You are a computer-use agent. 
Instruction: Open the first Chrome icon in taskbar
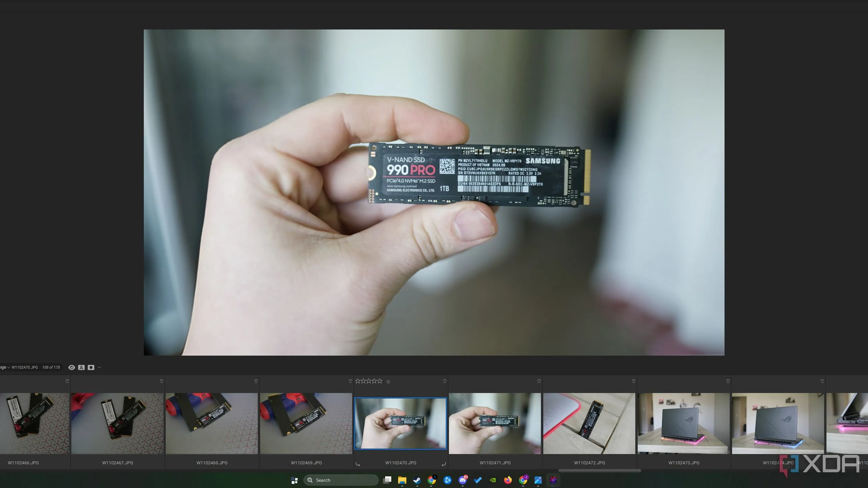tap(432, 480)
